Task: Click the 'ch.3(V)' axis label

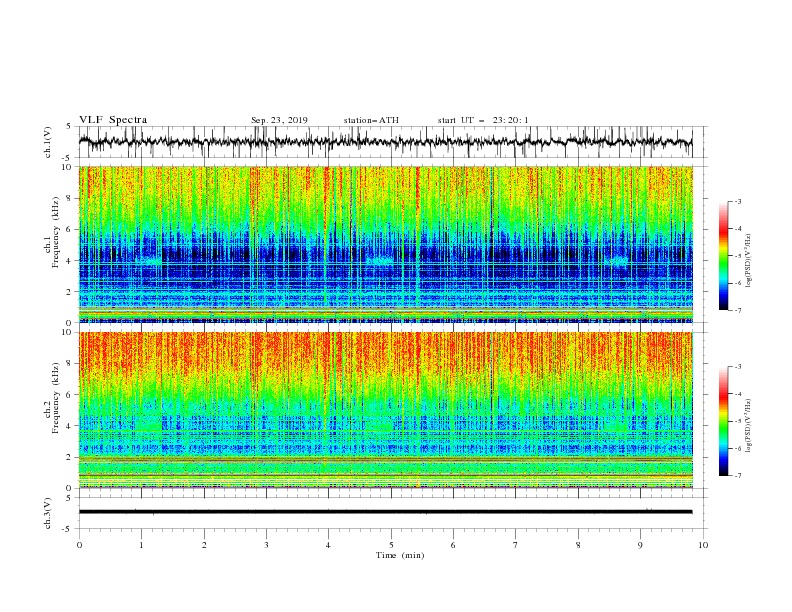Action: tap(48, 513)
